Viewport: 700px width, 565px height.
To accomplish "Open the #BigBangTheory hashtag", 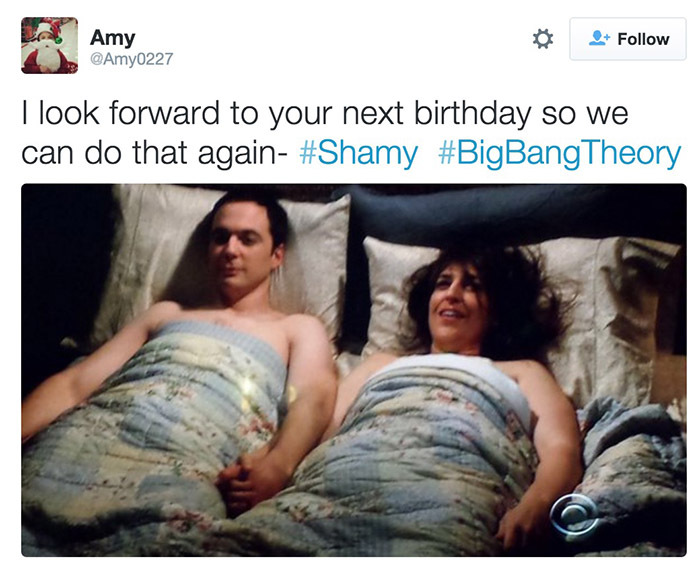I will 560,153.
